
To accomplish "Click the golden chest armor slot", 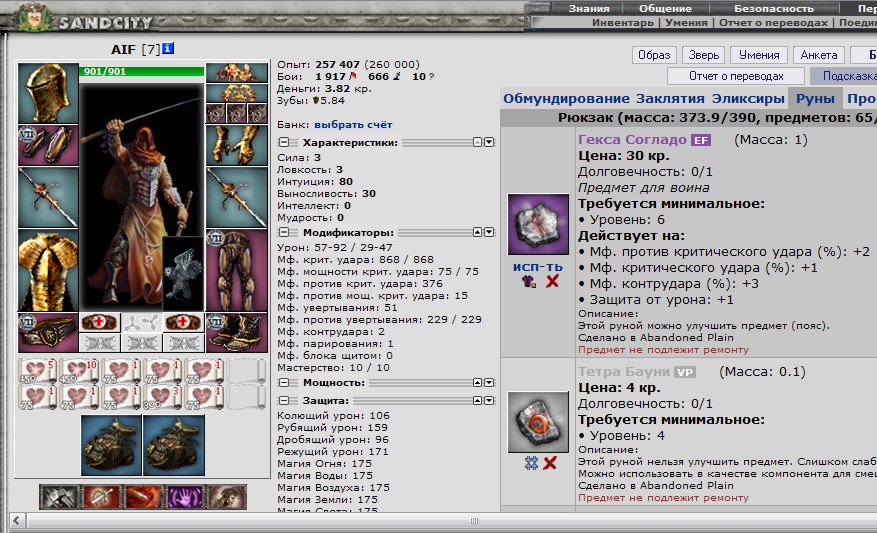I will 48,271.
